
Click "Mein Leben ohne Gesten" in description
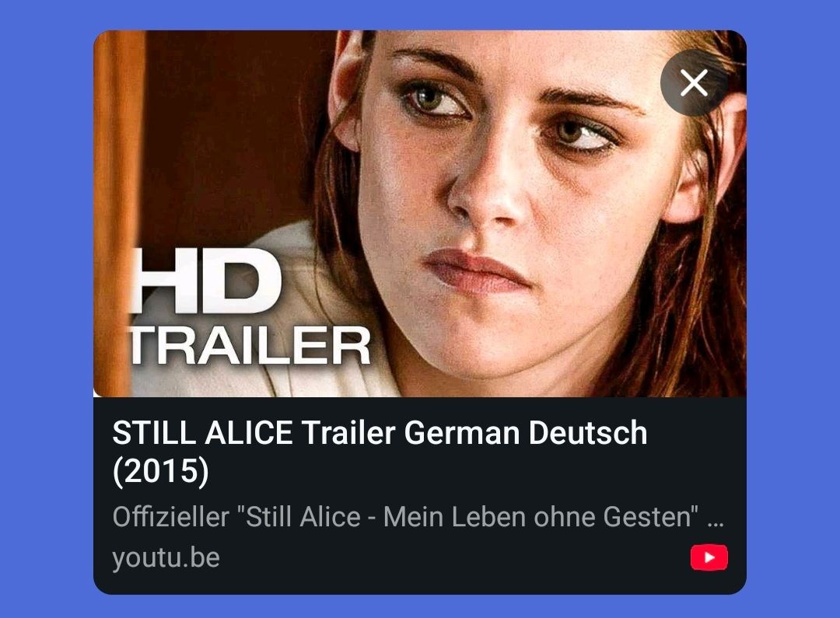click(x=541, y=517)
